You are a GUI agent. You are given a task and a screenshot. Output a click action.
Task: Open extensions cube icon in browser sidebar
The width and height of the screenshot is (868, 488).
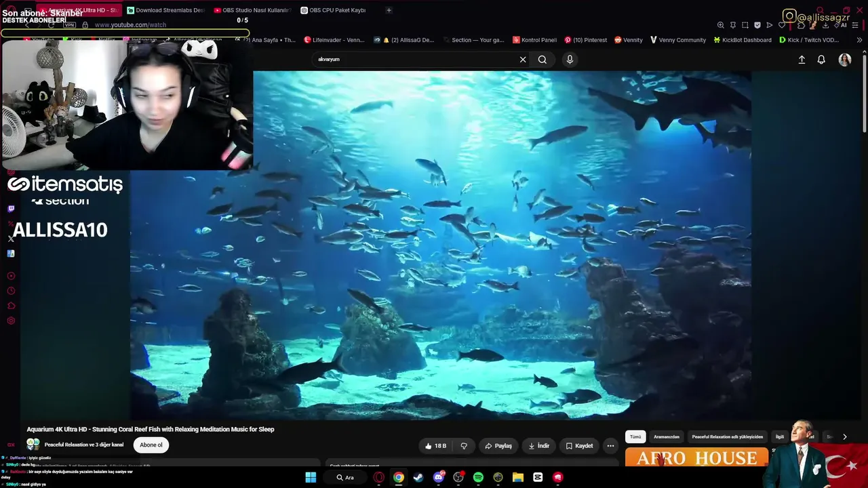pyautogui.click(x=11, y=306)
